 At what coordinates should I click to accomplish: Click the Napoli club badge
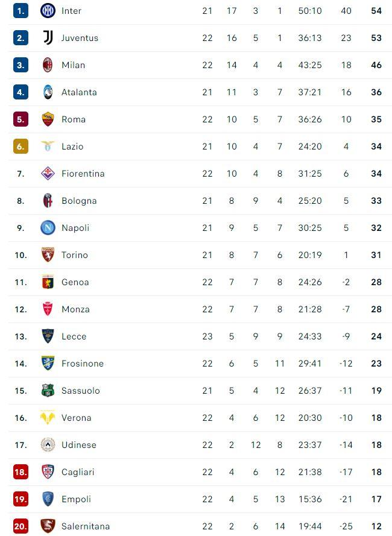48,227
